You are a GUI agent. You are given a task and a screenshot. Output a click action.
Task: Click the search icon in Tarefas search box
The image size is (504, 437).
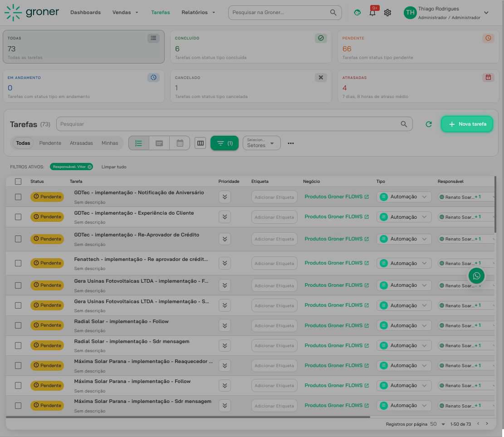[404, 124]
